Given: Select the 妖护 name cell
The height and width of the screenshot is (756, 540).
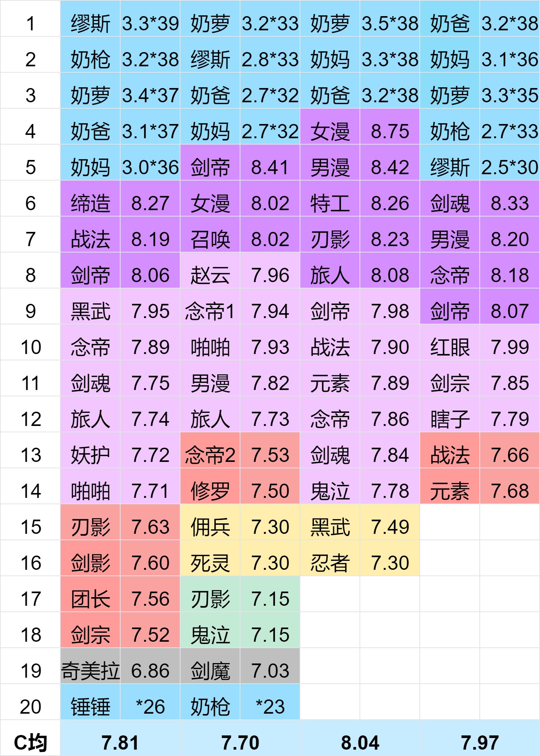Looking at the screenshot, I should [x=90, y=450].
